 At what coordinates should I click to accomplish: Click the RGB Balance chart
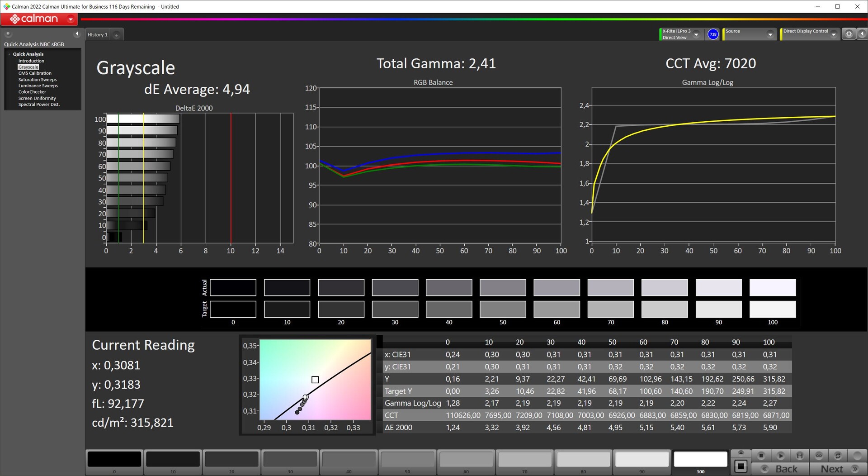pyautogui.click(x=440, y=166)
